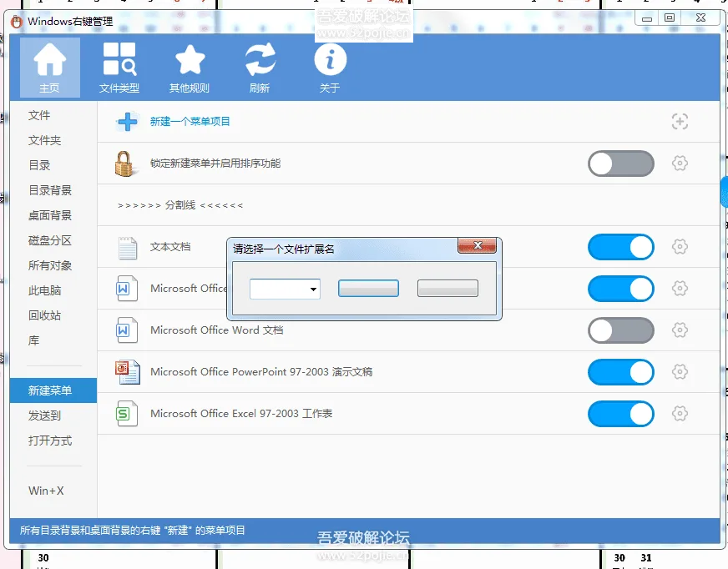Open gear settings for Excel 97-2003 row
728x569 pixels.
coord(680,414)
